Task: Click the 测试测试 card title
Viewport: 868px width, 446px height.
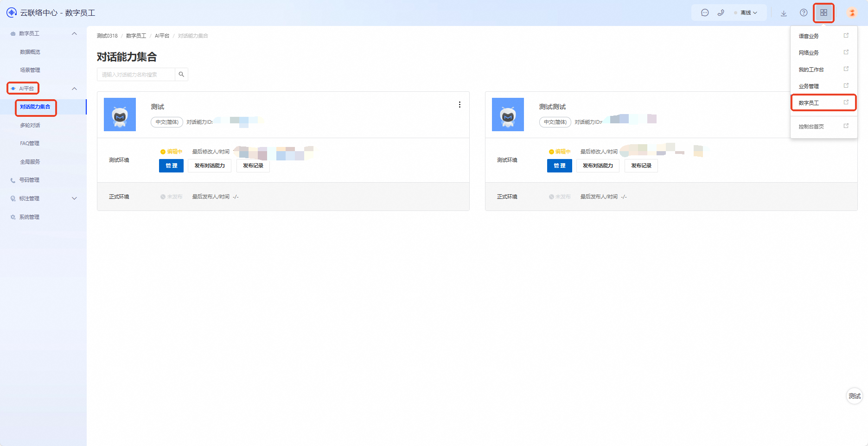Action: pos(552,107)
